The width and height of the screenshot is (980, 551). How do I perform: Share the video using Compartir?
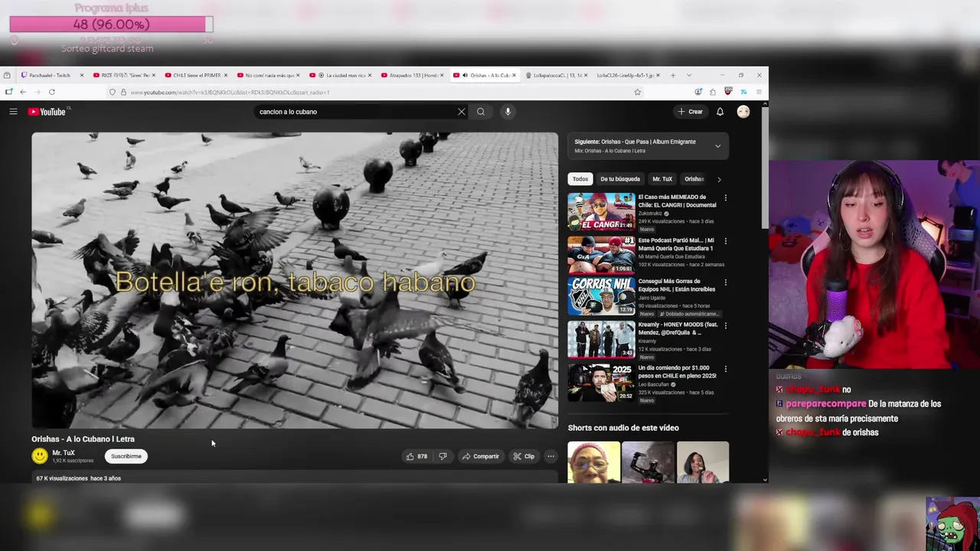click(480, 456)
